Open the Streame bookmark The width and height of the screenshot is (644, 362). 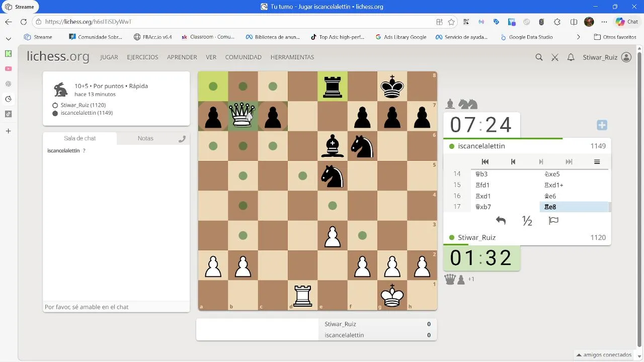(38, 37)
